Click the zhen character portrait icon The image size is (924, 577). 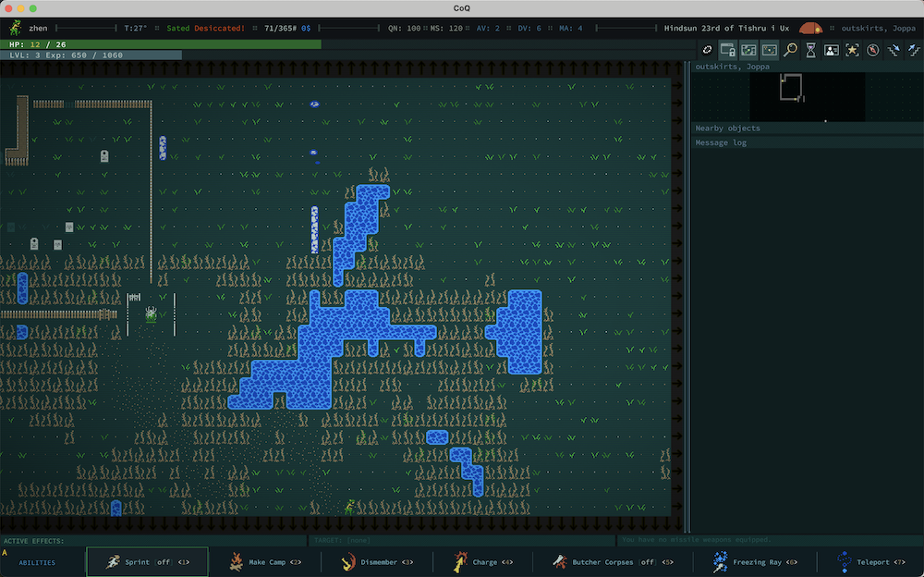click(x=16, y=28)
